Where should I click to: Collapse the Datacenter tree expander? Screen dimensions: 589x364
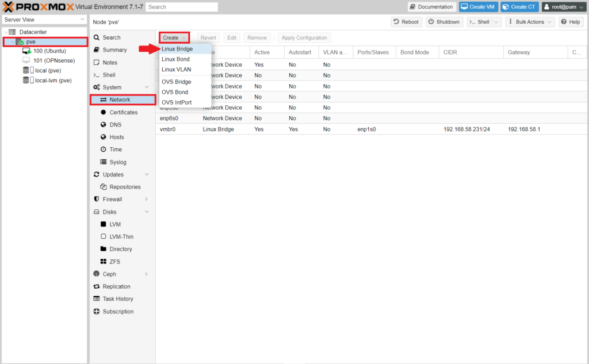pyautogui.click(x=6, y=32)
